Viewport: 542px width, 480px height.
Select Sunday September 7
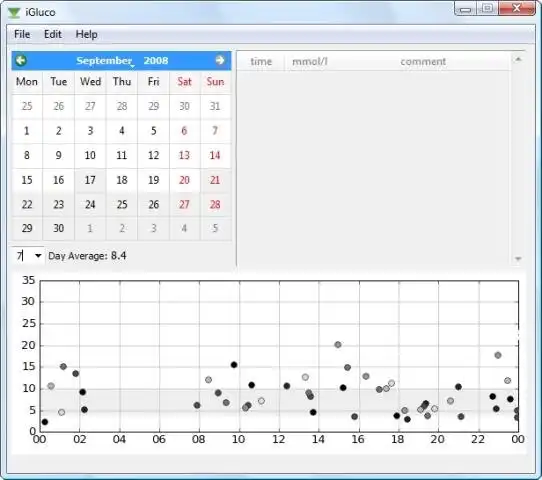tap(215, 131)
